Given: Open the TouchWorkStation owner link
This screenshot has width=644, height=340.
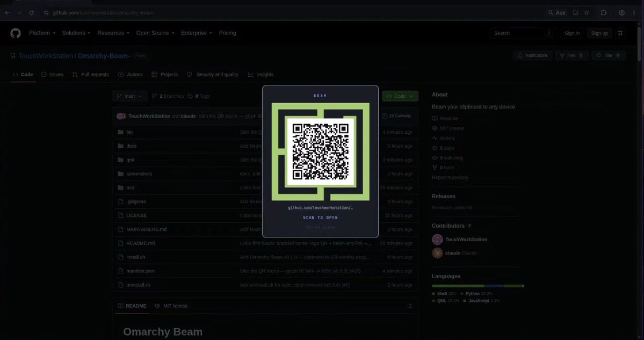Looking at the screenshot, I should click(46, 56).
